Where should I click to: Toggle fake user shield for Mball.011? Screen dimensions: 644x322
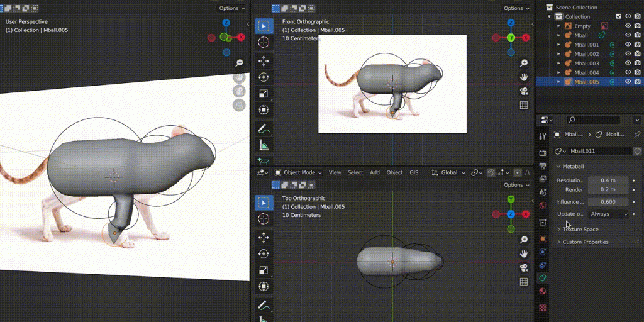coord(637,151)
